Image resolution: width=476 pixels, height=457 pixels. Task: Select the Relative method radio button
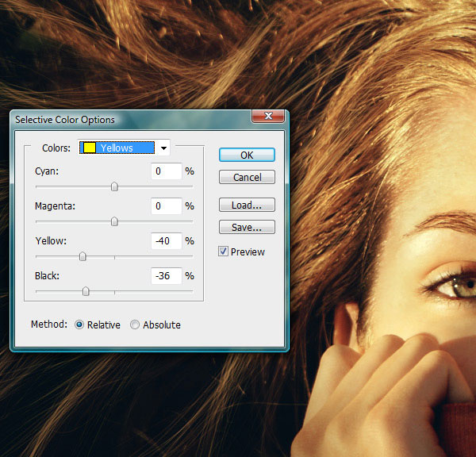(x=79, y=325)
